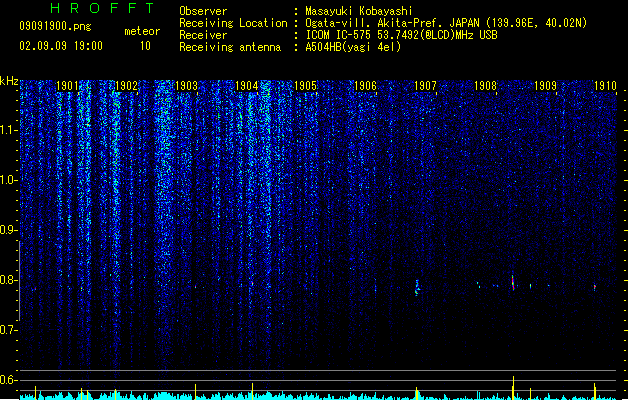
Task: Click the ICOM IC-575 receiver frequency text
Action: [401, 35]
